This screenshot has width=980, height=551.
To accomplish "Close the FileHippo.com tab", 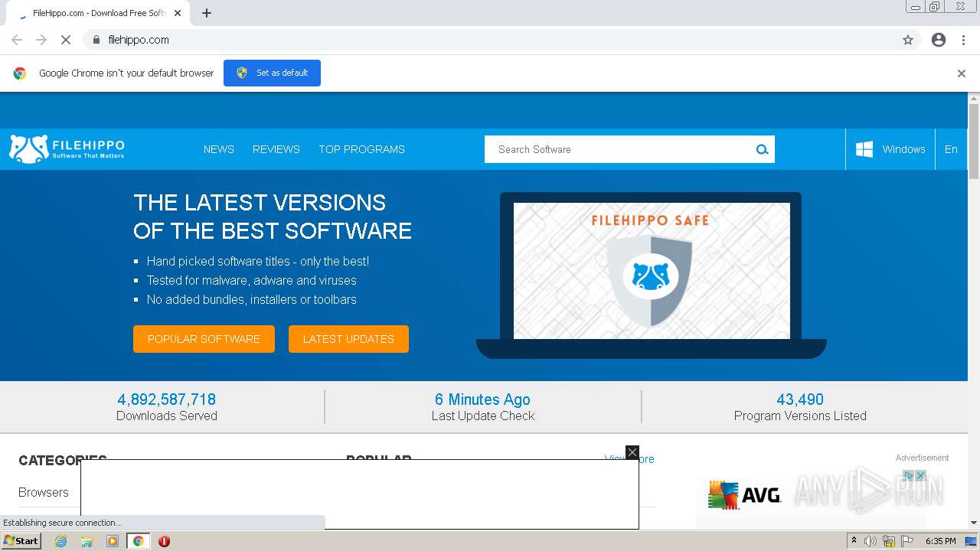I will pyautogui.click(x=178, y=13).
